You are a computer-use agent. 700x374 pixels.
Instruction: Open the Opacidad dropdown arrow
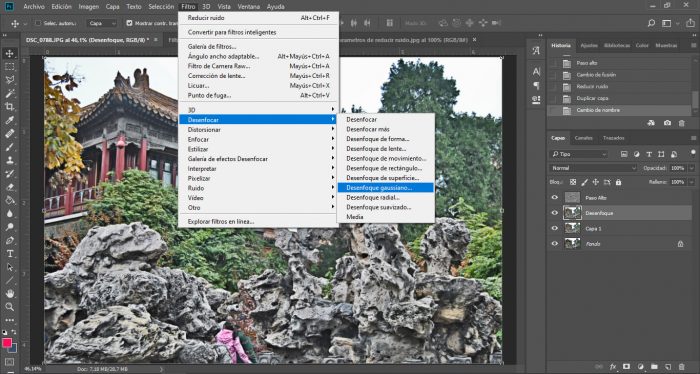[x=692, y=168]
